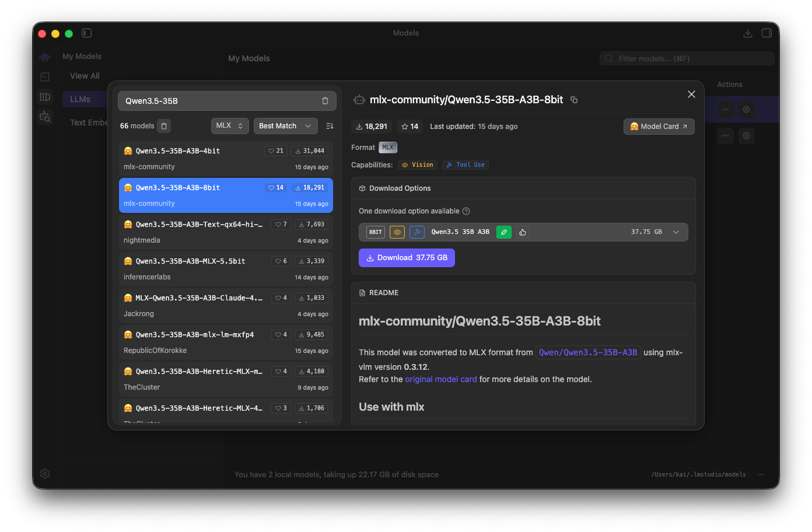Click the Download 37.75 GB button
This screenshot has width=812, height=532.
tap(407, 258)
